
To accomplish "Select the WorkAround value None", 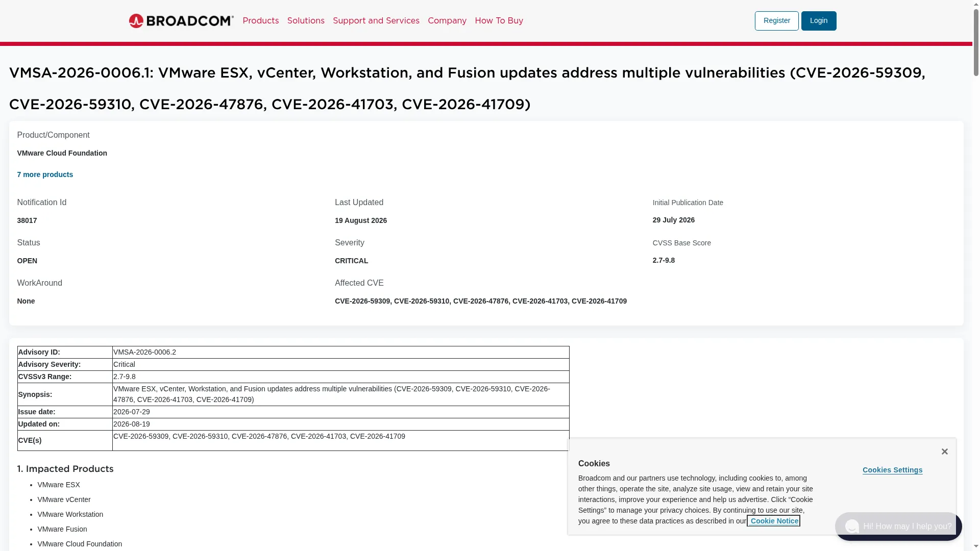I will (26, 301).
